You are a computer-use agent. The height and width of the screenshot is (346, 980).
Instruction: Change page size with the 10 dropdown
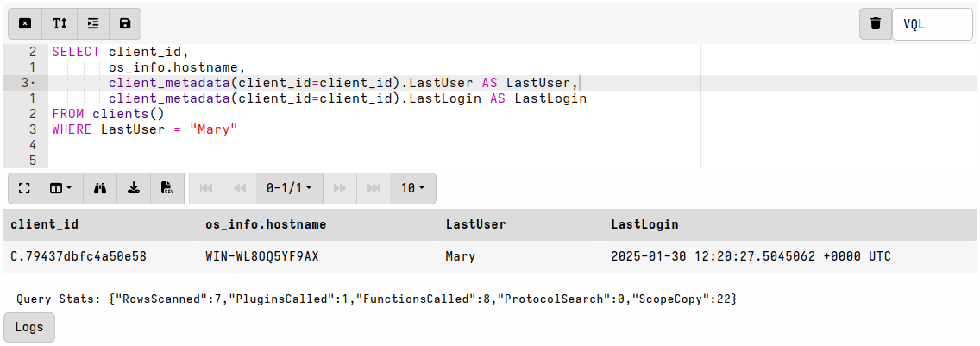point(413,188)
